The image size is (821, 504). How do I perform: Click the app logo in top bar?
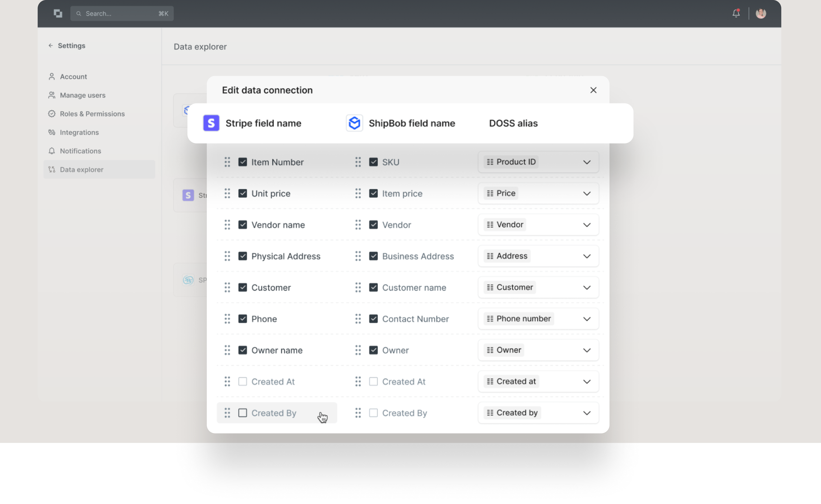(x=58, y=13)
